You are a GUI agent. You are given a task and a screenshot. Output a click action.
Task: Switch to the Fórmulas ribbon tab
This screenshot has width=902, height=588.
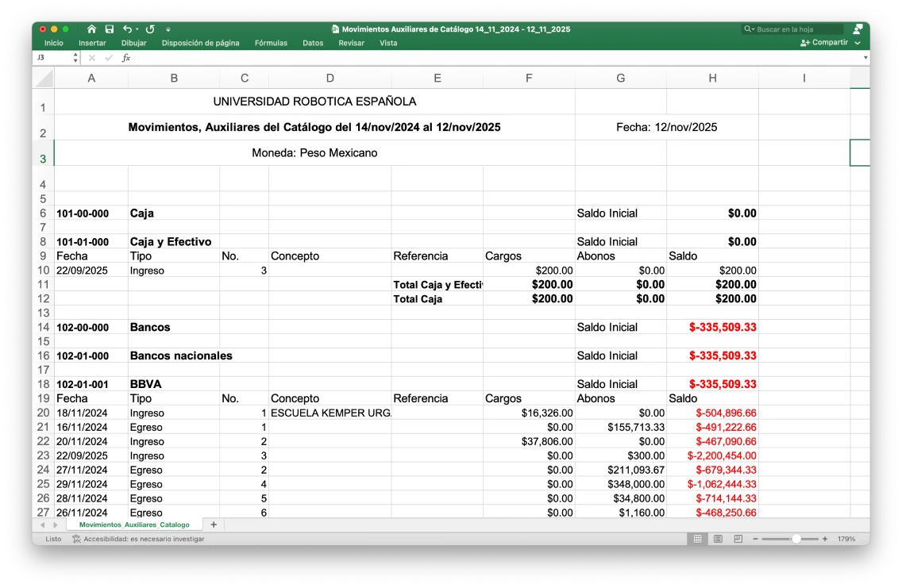tap(271, 43)
